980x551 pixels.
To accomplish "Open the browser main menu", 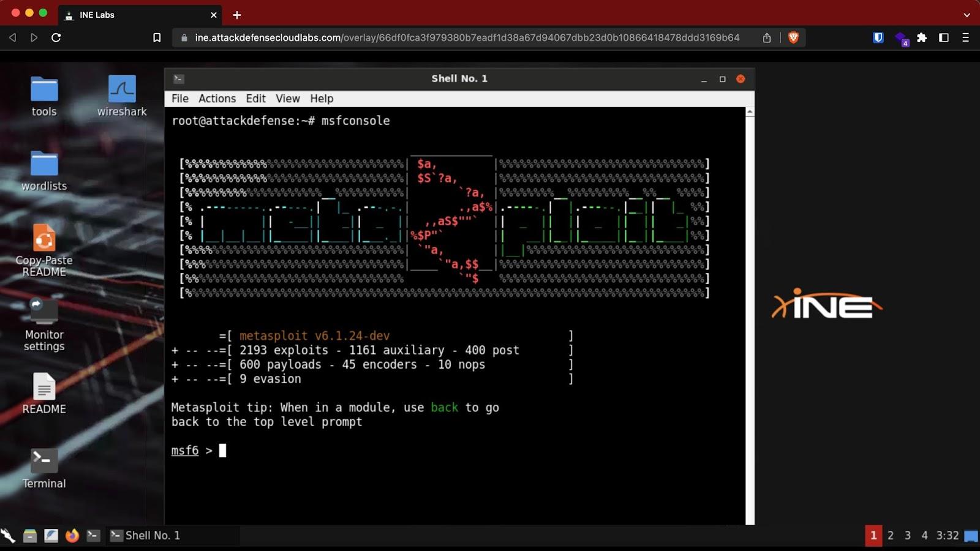I will [965, 37].
